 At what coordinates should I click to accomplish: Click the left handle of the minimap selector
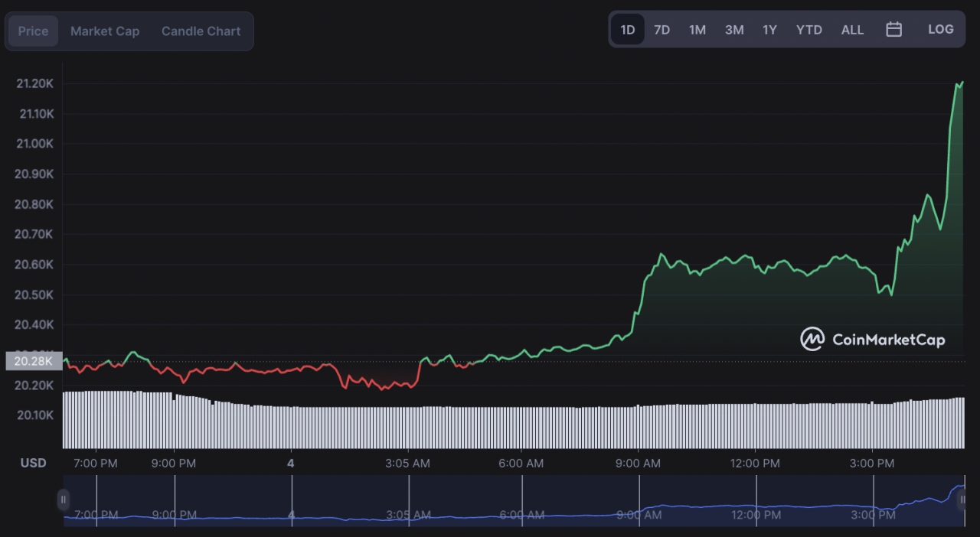64,500
